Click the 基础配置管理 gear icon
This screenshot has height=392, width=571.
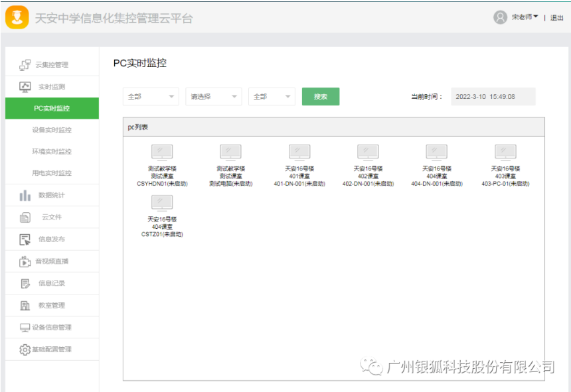(25, 350)
